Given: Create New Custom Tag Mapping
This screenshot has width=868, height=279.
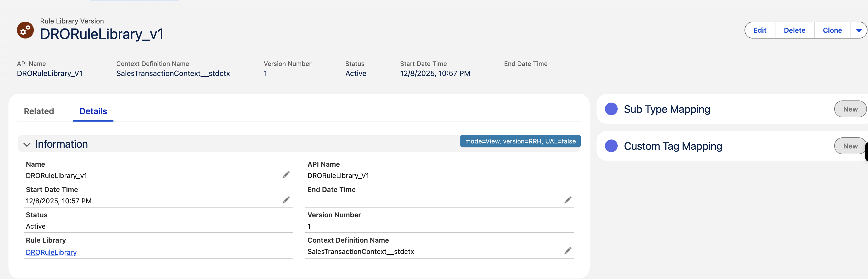Looking at the screenshot, I should click(x=850, y=146).
